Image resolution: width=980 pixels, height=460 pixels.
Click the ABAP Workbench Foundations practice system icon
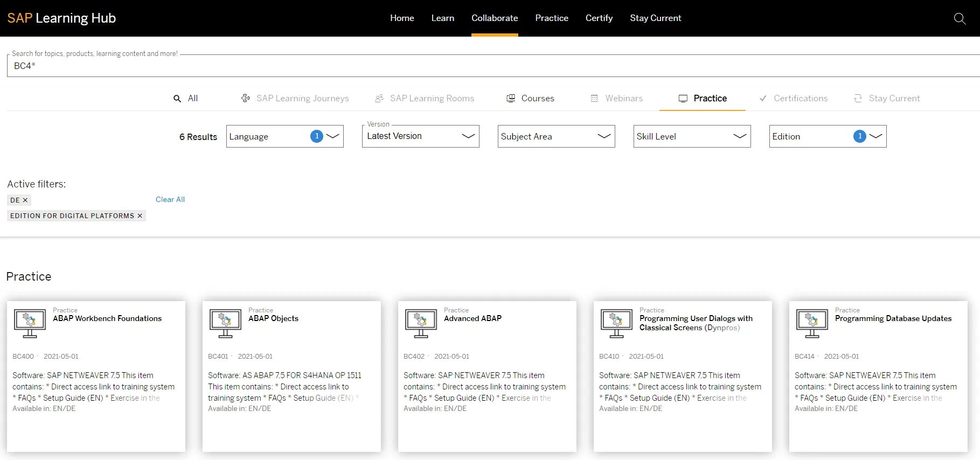click(x=30, y=323)
